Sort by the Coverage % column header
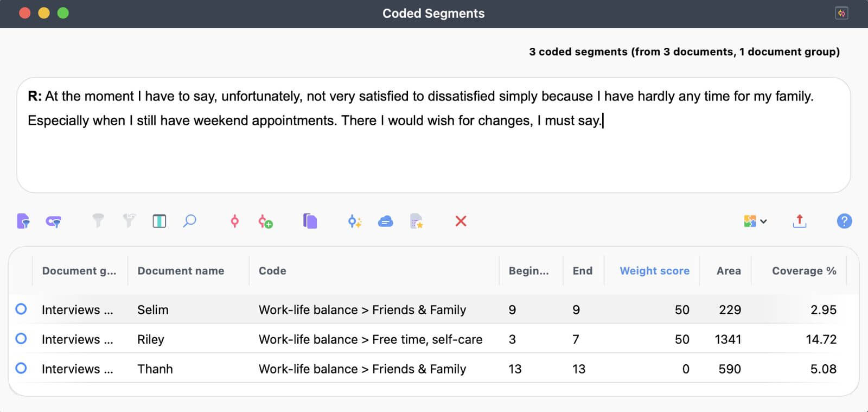Viewport: 868px width, 412px height. click(x=804, y=271)
